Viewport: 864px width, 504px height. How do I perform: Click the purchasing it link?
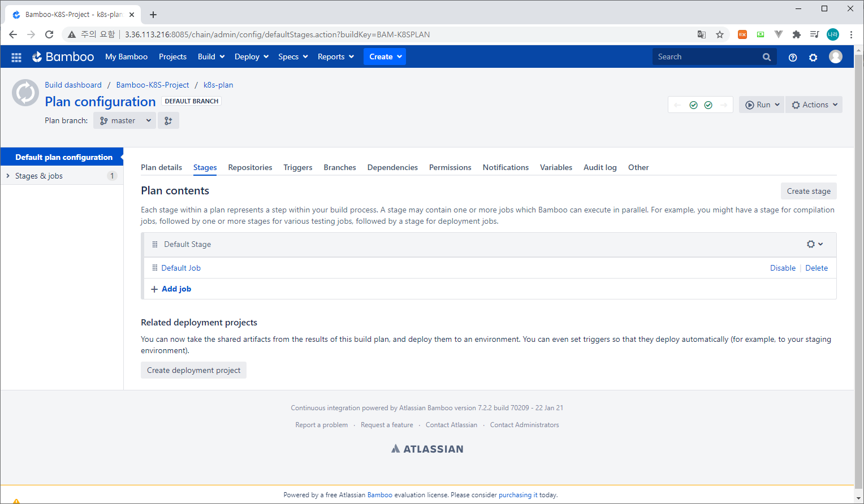click(x=518, y=495)
